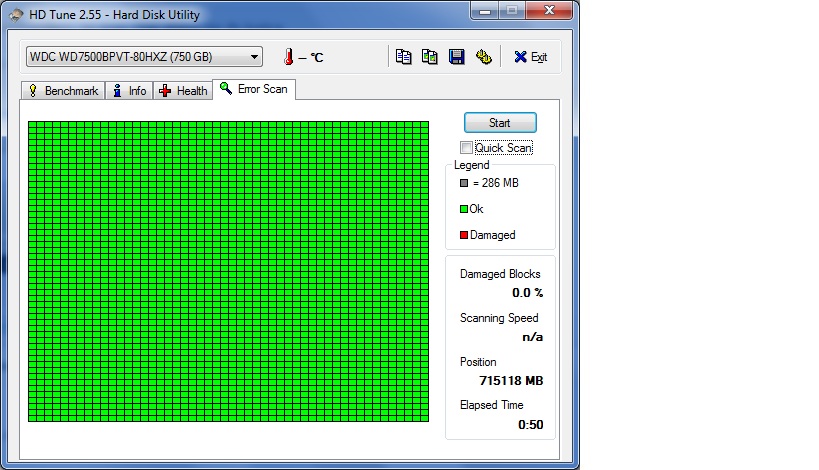Click the 0.0 % damaged blocks value
Screen dimensions: 819x470
pyautogui.click(x=528, y=293)
